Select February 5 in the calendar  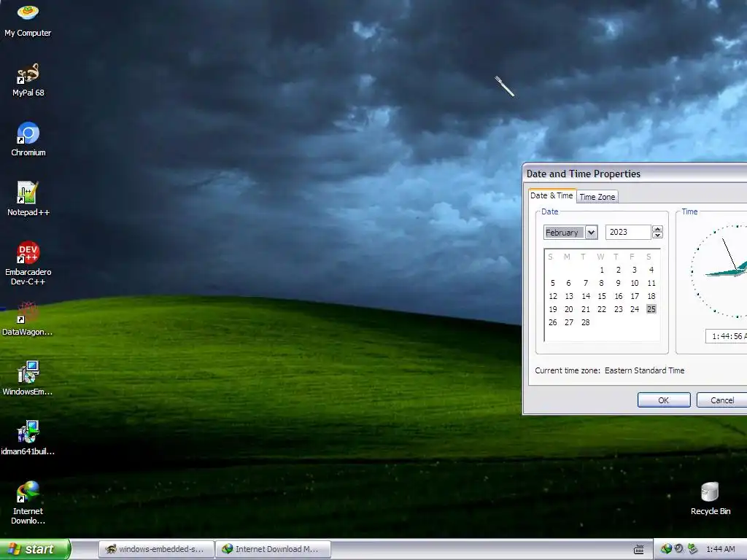[x=553, y=283]
